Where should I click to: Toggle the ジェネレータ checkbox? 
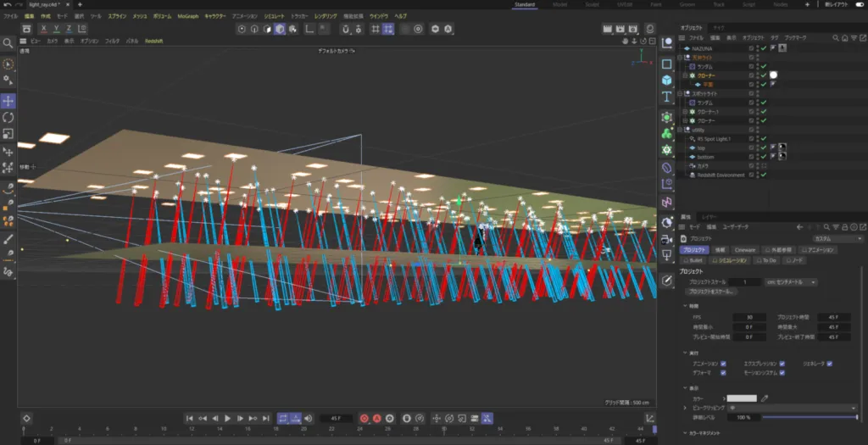point(829,363)
